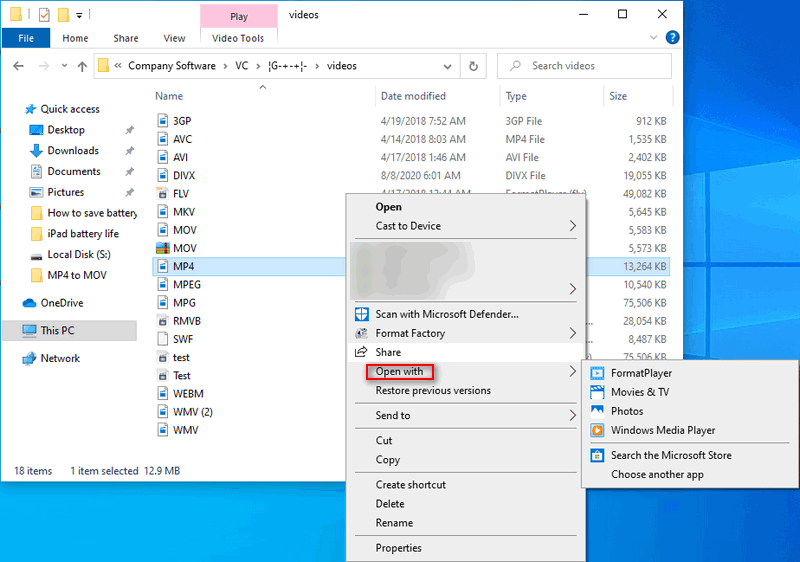This screenshot has width=800, height=562.
Task: Choose Create shortcut option
Action: (x=410, y=484)
